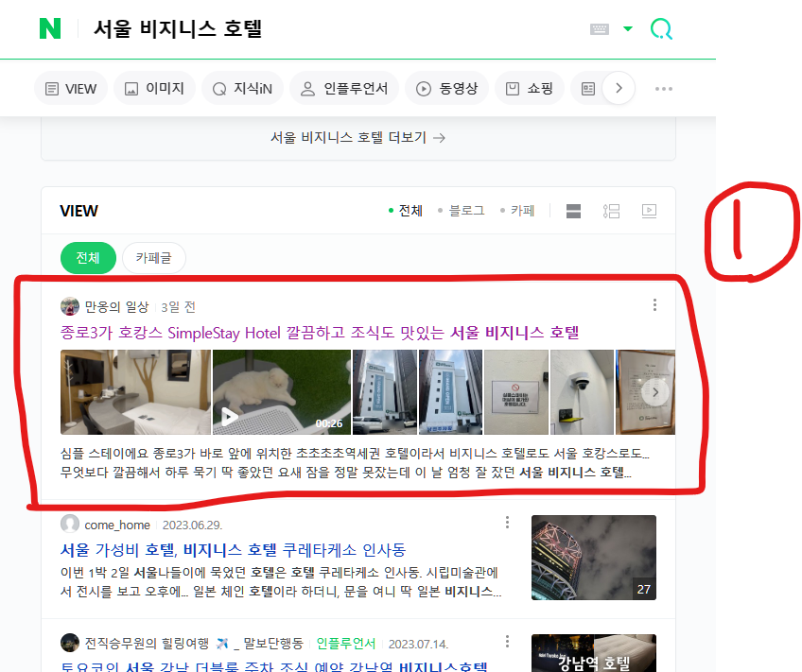Open the 종로3가 호캉스 SimpleStay Hotel post title

319,333
